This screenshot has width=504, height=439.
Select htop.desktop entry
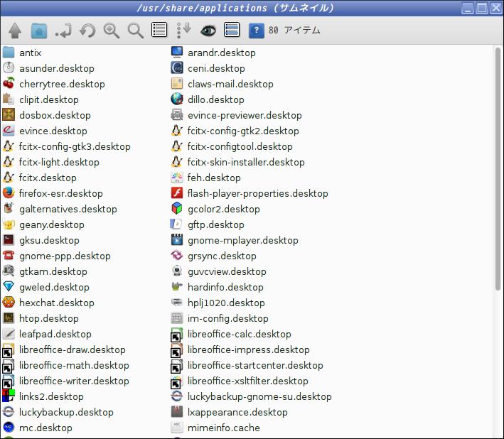(41, 318)
